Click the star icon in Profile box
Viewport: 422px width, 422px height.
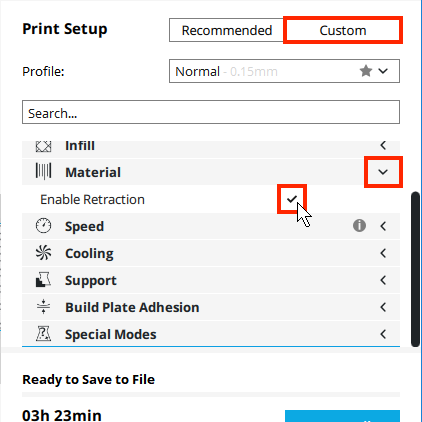366,71
